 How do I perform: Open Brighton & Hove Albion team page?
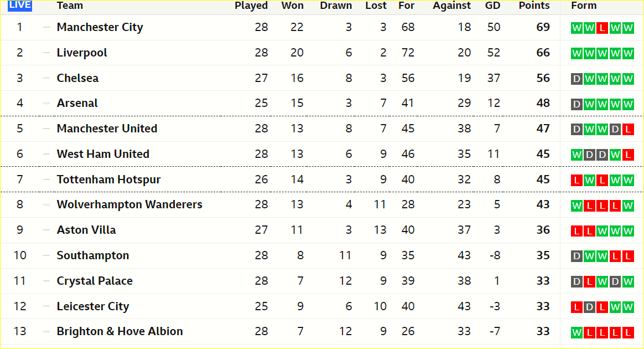pyautogui.click(x=120, y=331)
